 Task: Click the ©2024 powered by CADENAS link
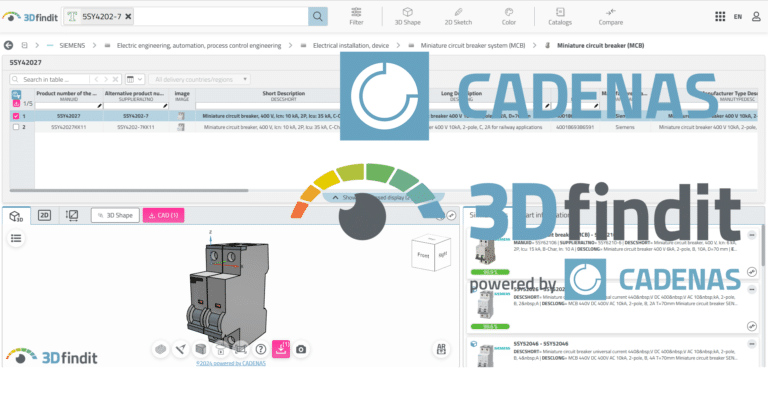point(231,364)
